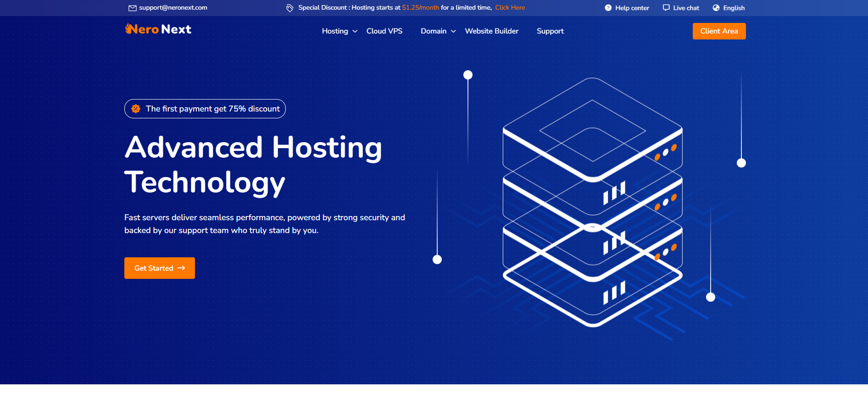
Task: Click the Help center question mark icon
Action: 608,8
